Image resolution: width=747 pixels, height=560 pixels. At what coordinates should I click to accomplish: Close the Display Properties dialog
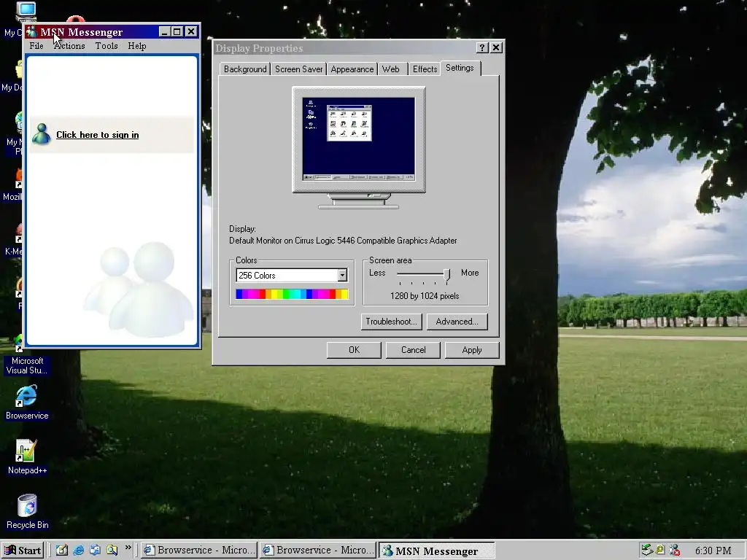[496, 47]
